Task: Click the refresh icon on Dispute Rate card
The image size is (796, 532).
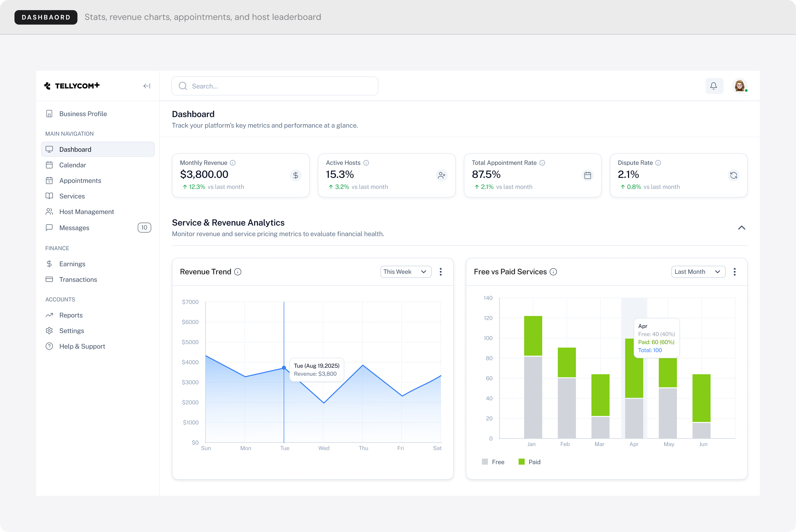Action: (734, 175)
